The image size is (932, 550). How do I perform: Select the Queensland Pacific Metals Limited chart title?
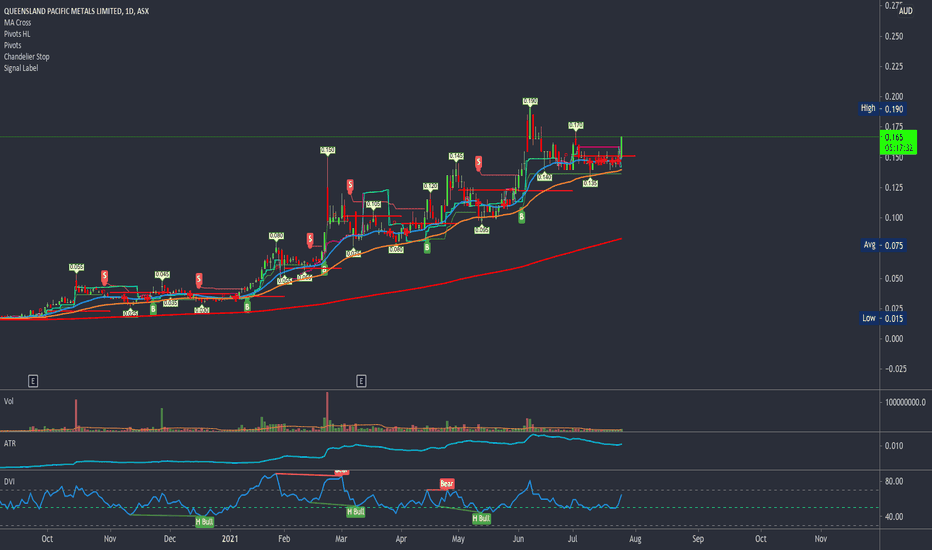coord(76,11)
